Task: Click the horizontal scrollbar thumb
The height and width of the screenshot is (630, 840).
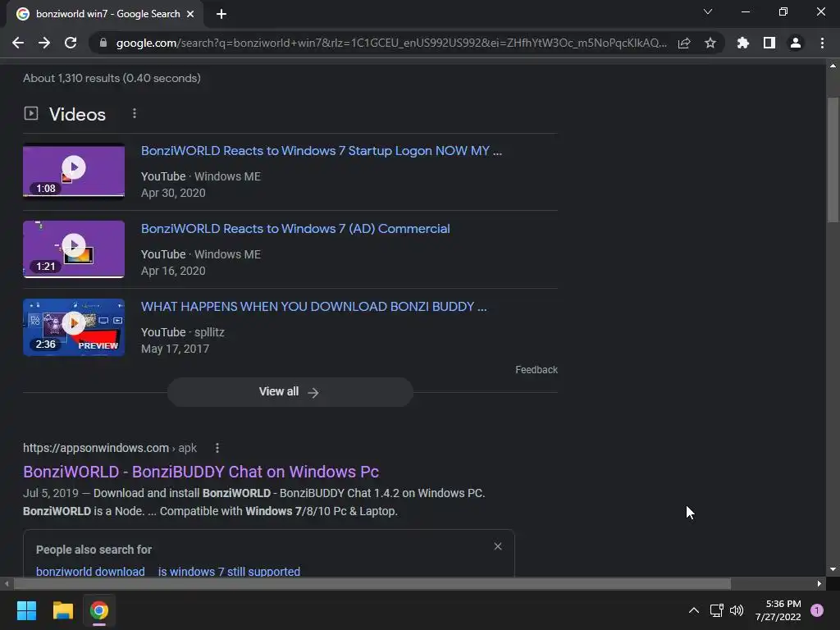Action: [x=372, y=583]
